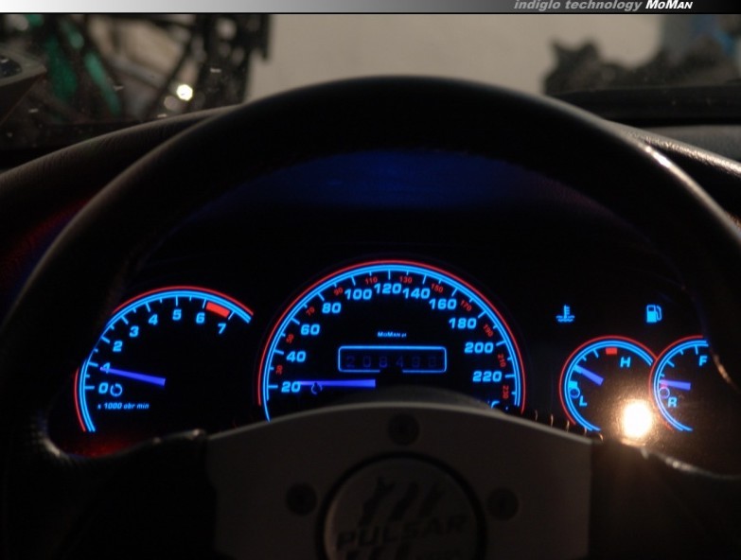Click the speedometer number 160
Viewport: 741px width, 560px height.
point(443,304)
